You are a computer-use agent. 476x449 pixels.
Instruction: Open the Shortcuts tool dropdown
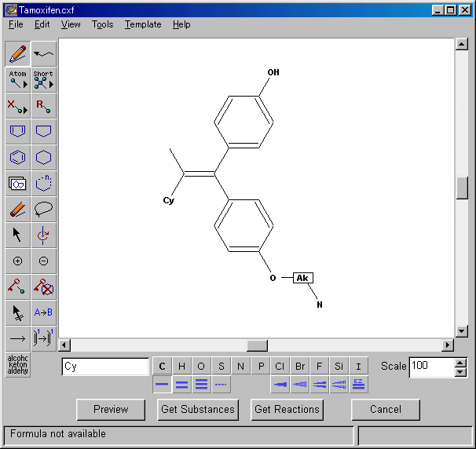pyautogui.click(x=44, y=80)
